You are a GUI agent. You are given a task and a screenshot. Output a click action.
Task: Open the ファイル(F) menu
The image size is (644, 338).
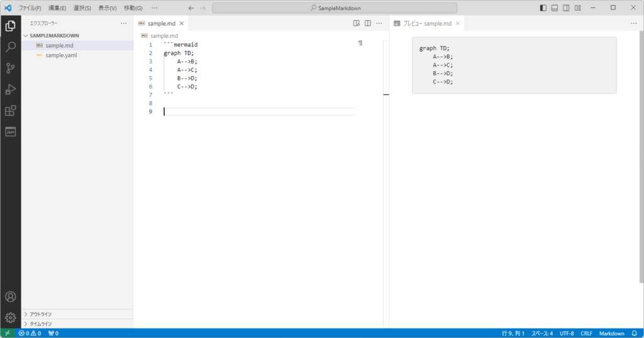30,8
